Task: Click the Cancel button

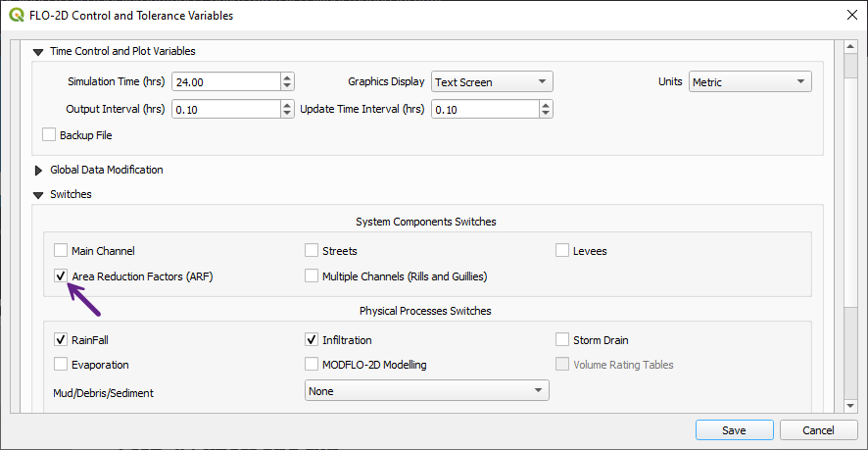Action: pyautogui.click(x=818, y=430)
